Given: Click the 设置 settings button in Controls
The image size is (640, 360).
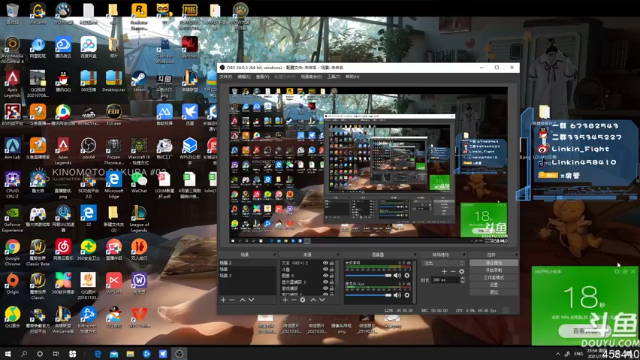Looking at the screenshot, I should tap(493, 285).
